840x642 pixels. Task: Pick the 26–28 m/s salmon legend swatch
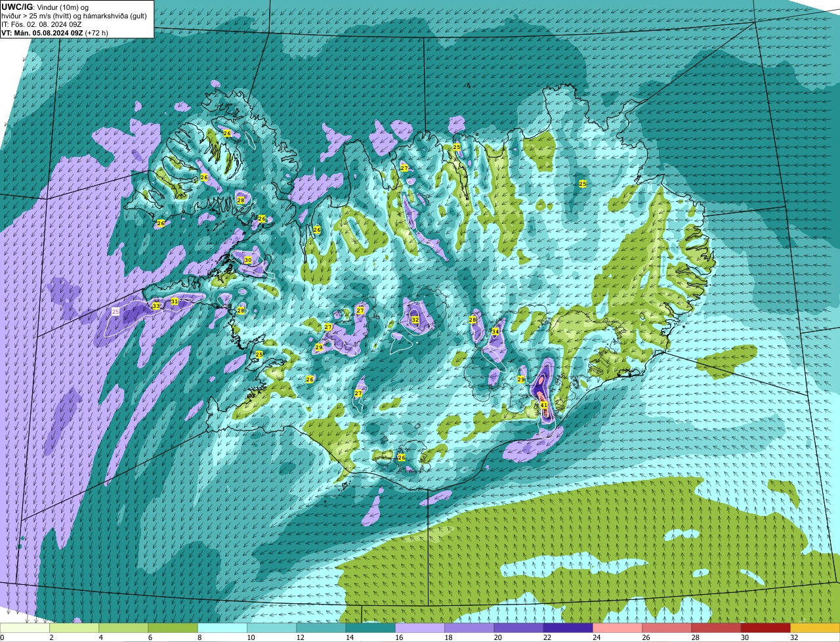coord(667,628)
